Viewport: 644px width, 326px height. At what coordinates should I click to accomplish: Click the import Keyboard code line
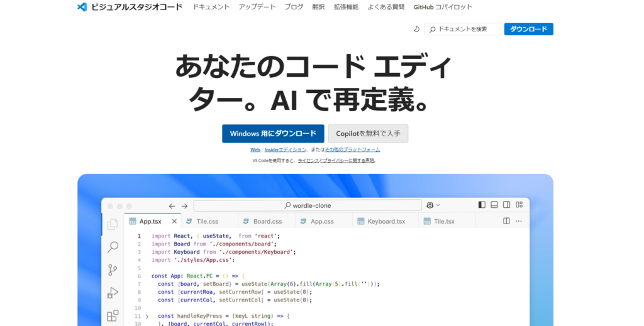pos(223,252)
